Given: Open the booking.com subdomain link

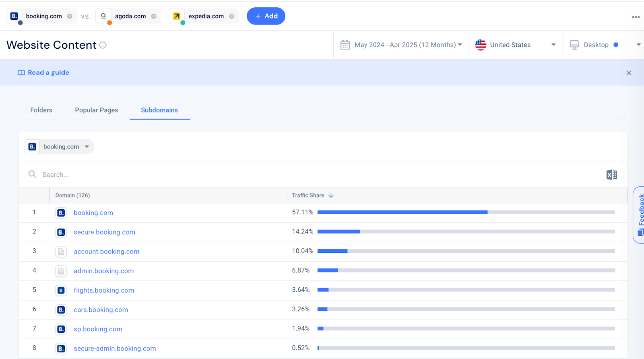Looking at the screenshot, I should point(93,213).
